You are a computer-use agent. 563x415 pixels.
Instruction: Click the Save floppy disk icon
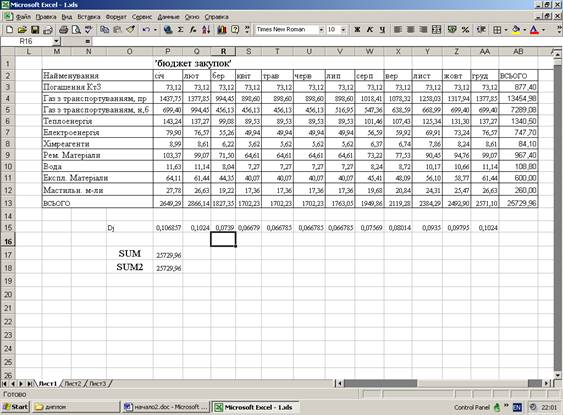coord(35,29)
